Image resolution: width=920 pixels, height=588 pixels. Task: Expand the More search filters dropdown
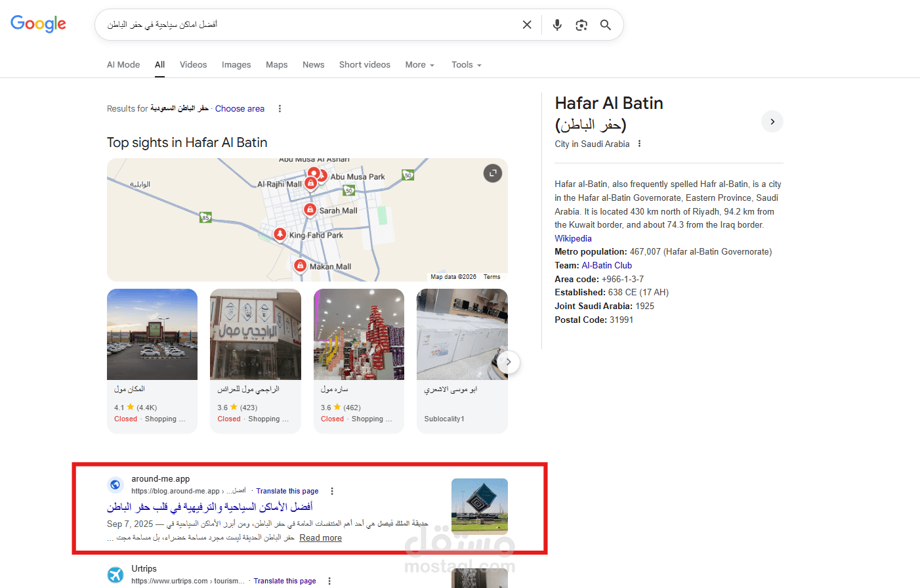click(x=419, y=65)
